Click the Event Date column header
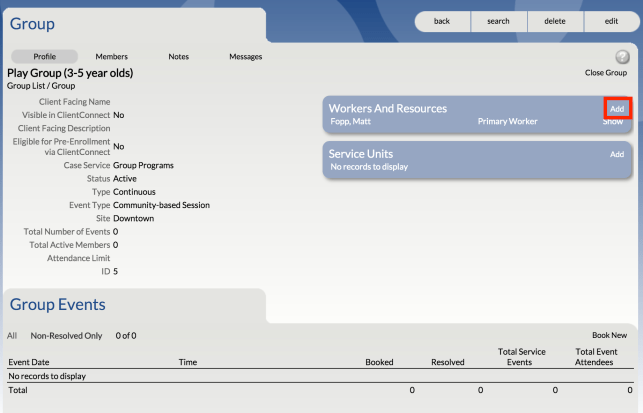This screenshot has height=413, width=643. point(29,362)
